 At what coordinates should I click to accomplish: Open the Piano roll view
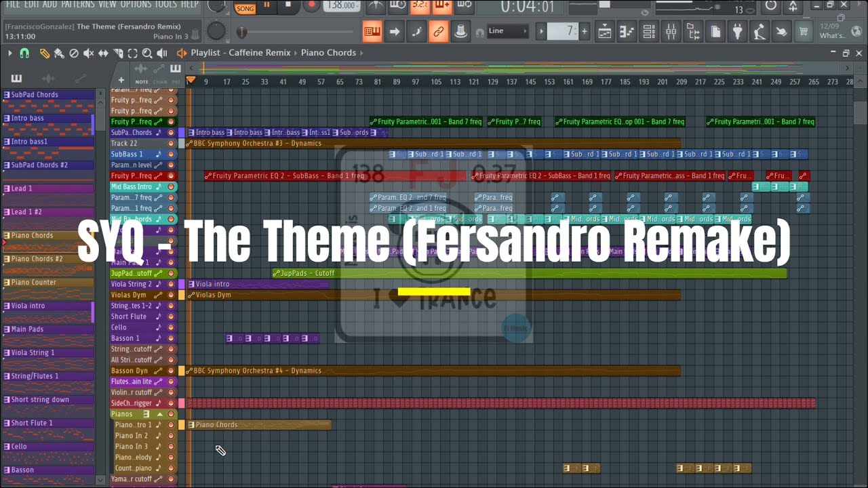pyautogui.click(x=627, y=31)
